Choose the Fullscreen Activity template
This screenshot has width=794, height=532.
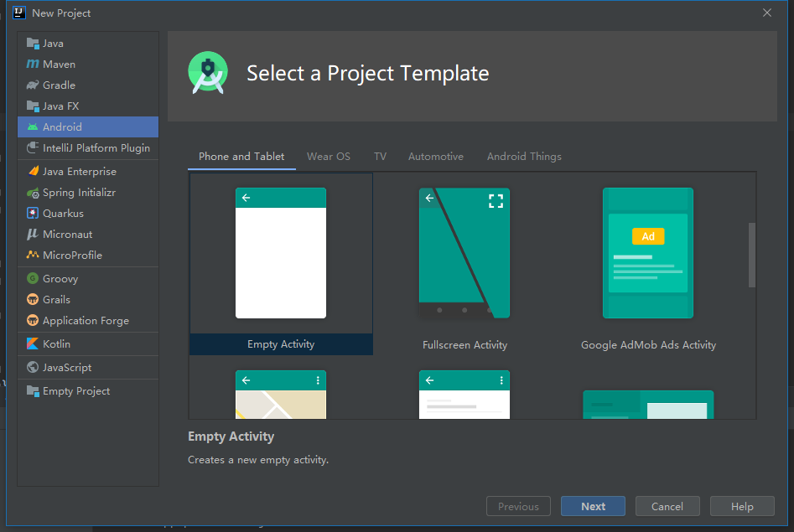pos(464,264)
